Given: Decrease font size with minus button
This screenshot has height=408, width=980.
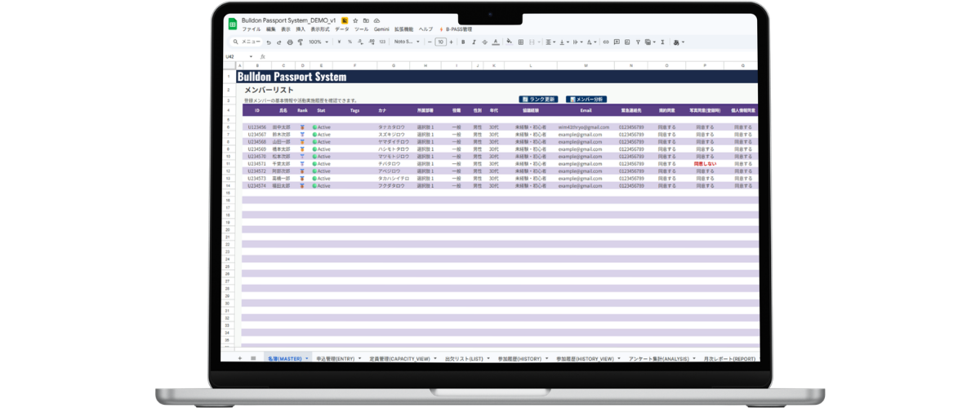Looking at the screenshot, I should pyautogui.click(x=430, y=42).
